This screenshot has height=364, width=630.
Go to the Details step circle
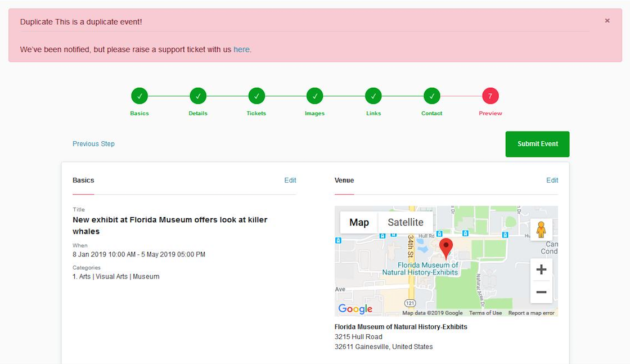(x=198, y=96)
